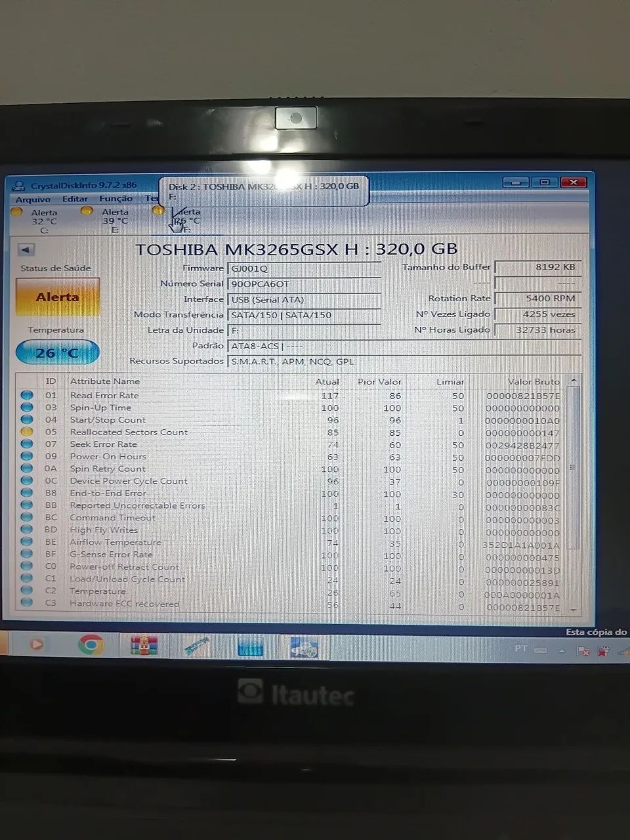Click the Interface field USB (Serial ATA)
Viewport: 630px width, 840px height.
click(304, 300)
